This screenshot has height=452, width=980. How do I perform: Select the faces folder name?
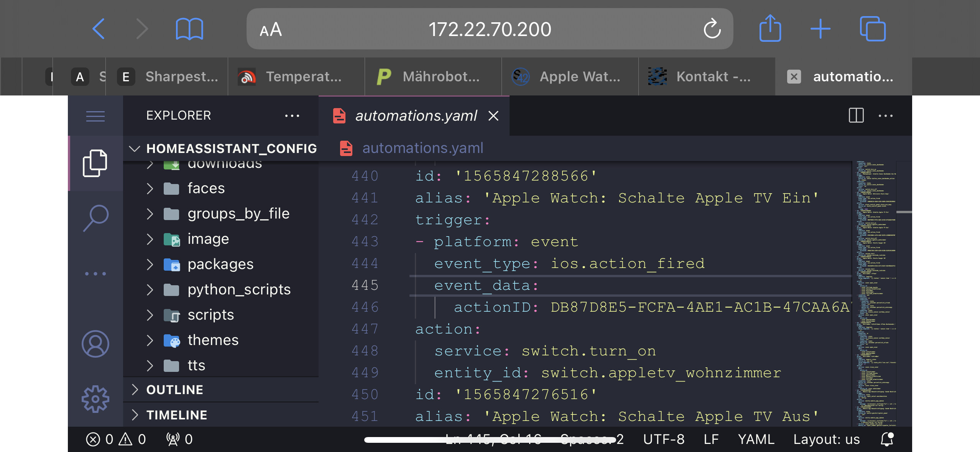(x=206, y=188)
